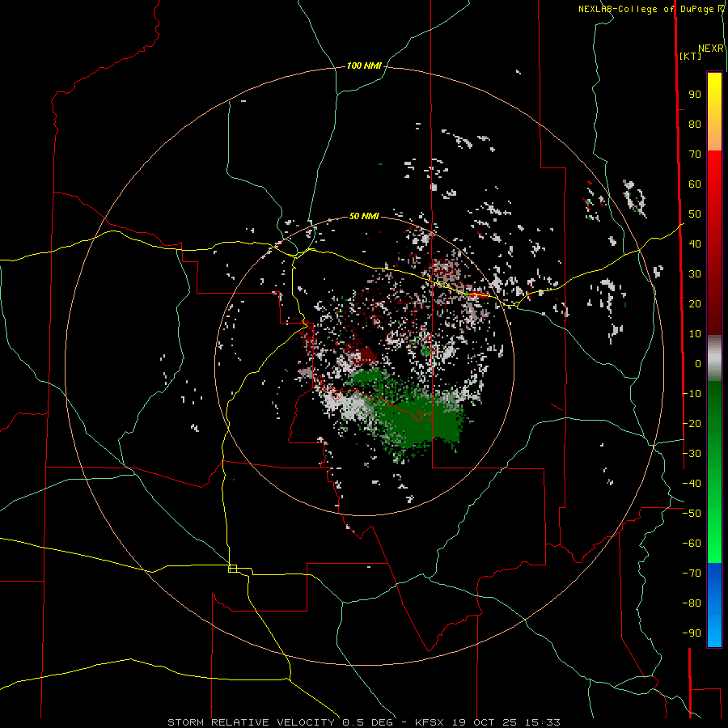Click the 60 value on velocity scale
The image size is (728, 728).
click(x=695, y=184)
